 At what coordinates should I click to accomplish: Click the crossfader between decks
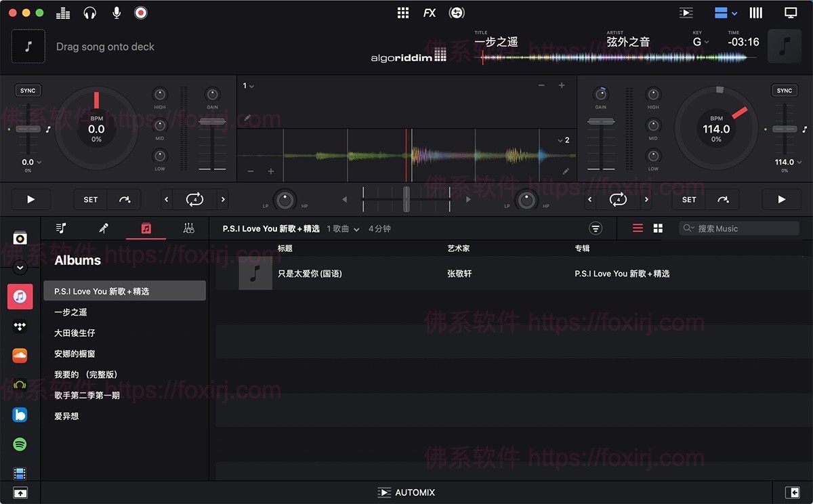tap(406, 198)
